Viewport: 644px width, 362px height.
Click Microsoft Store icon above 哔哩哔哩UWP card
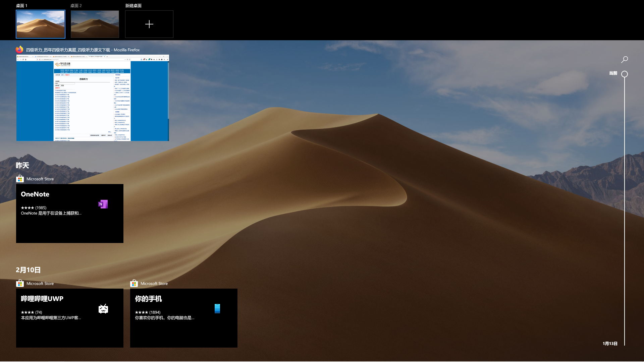tap(20, 284)
